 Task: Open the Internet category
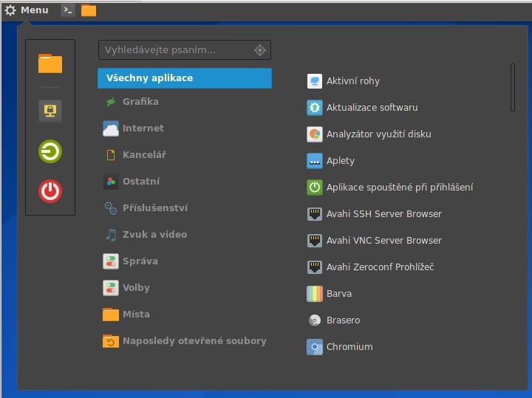tap(143, 128)
